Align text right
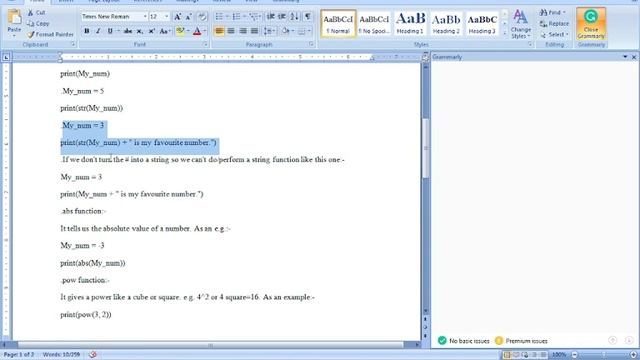This screenshot has width=640, height=360. click(243, 31)
